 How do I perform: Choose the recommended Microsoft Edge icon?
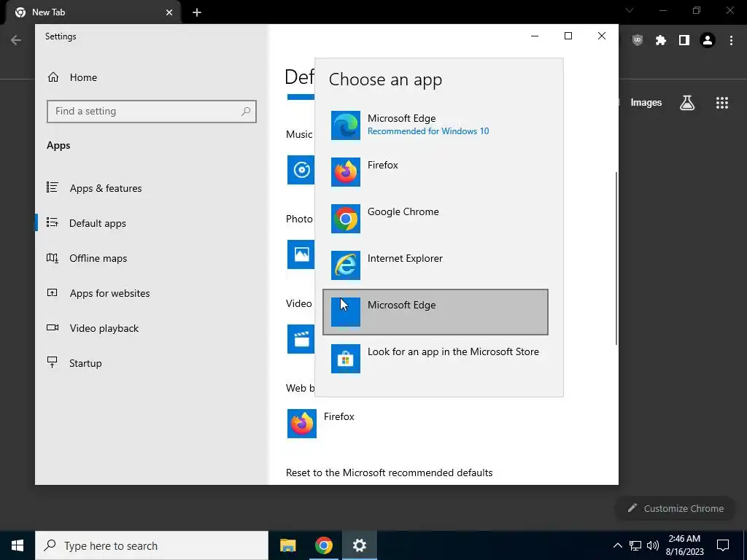(x=345, y=125)
